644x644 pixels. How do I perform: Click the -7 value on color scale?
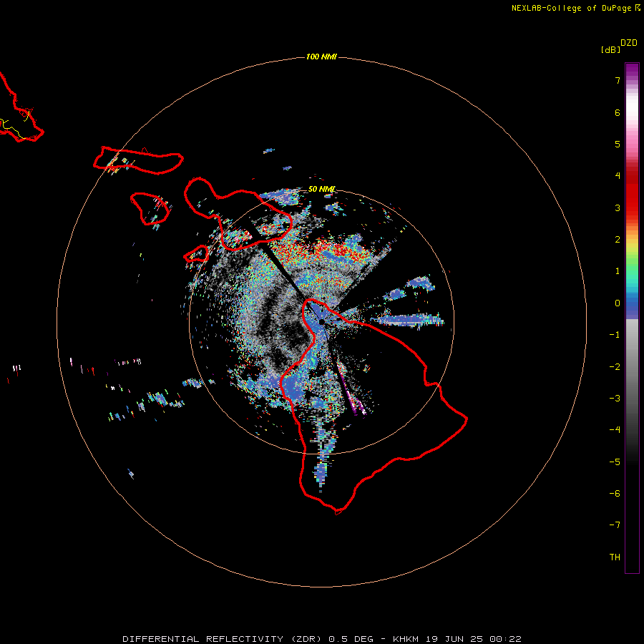[x=615, y=525]
